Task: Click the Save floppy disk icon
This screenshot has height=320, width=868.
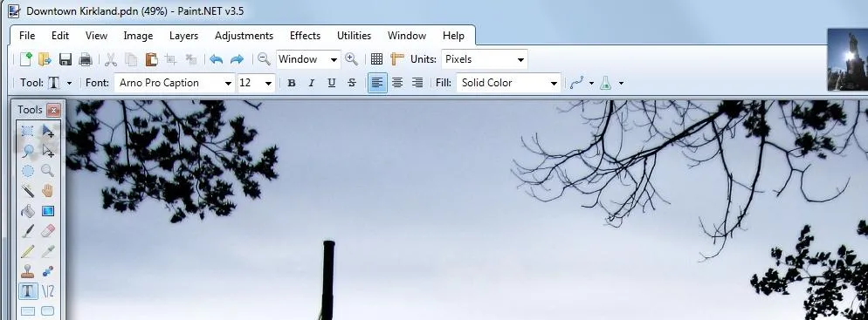Action: pos(65,59)
